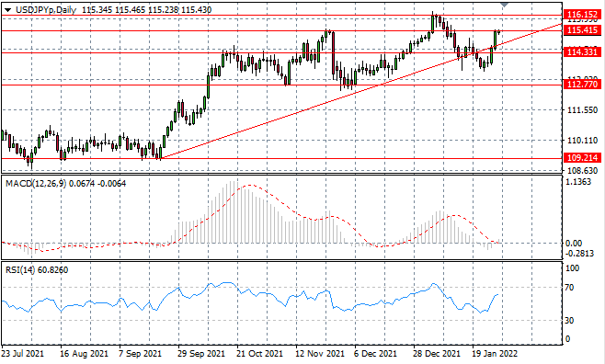Click the 112.770 red price label
The width and height of the screenshot is (605, 364).
pos(583,85)
